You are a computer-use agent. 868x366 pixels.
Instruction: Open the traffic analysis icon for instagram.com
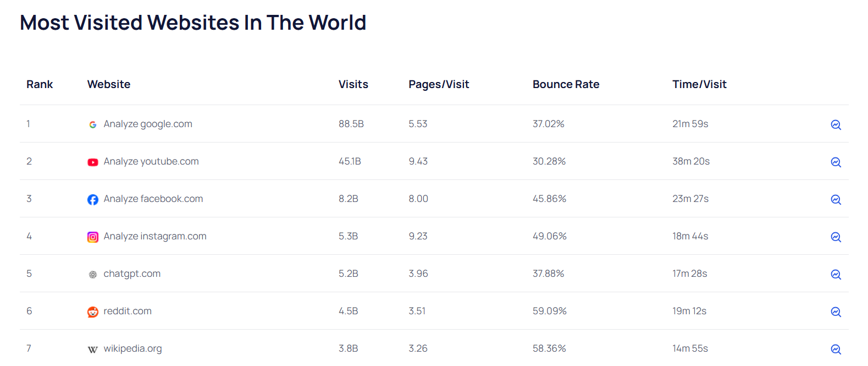pyautogui.click(x=836, y=237)
